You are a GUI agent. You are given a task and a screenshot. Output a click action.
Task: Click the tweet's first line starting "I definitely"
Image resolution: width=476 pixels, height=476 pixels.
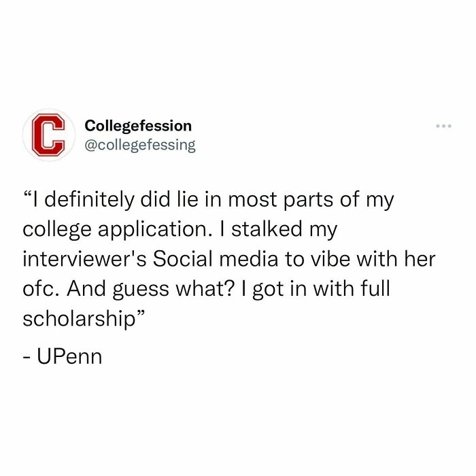pyautogui.click(x=209, y=203)
